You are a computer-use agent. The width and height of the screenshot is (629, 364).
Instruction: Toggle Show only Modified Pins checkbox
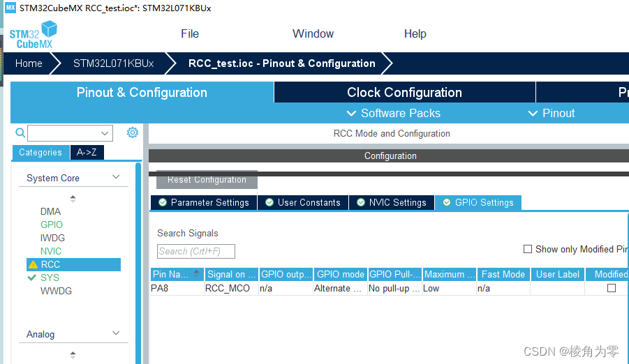point(528,249)
